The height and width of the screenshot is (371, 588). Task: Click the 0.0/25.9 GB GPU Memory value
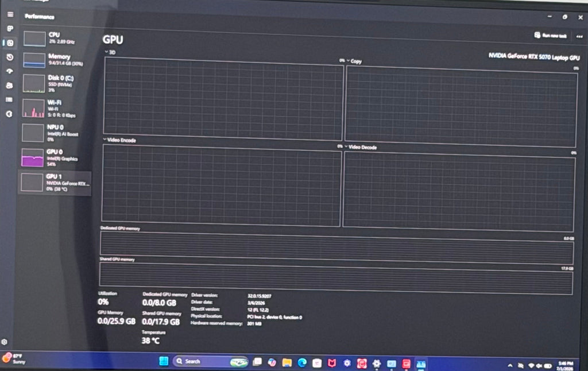tap(116, 321)
